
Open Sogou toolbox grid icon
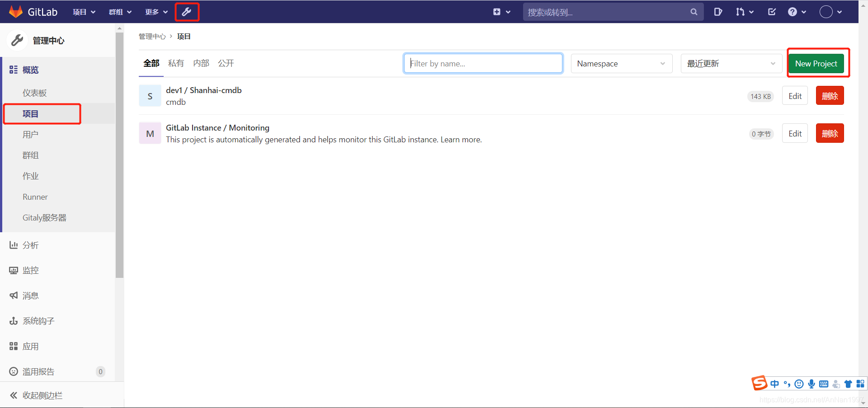860,384
